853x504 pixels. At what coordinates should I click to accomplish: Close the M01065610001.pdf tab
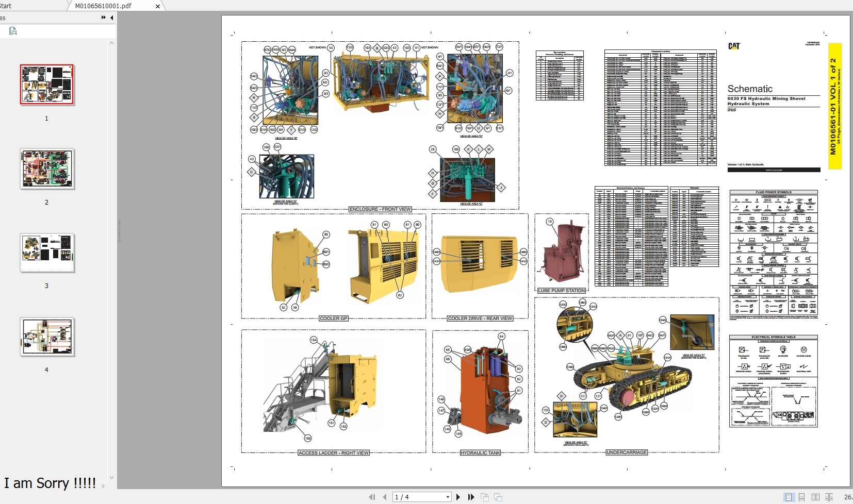(157, 6)
